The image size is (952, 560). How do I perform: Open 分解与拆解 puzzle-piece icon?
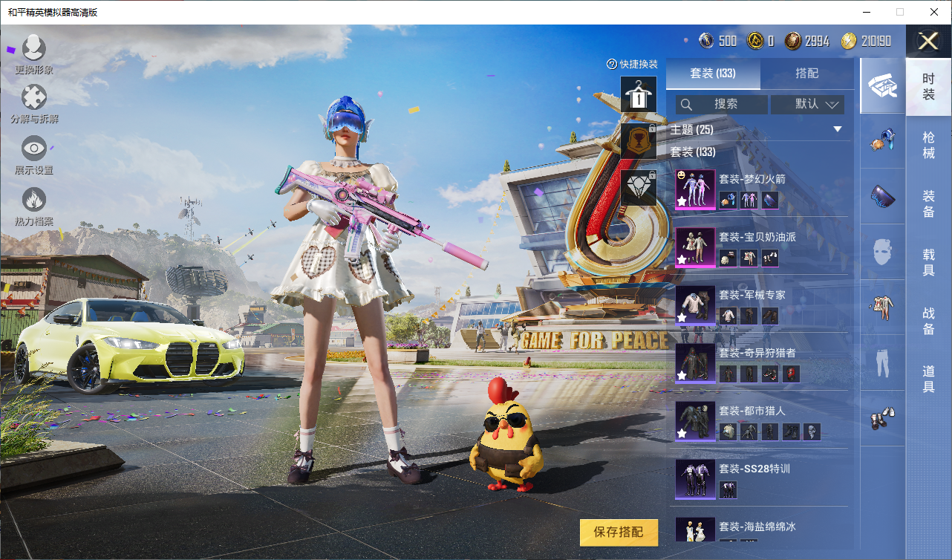[33, 97]
